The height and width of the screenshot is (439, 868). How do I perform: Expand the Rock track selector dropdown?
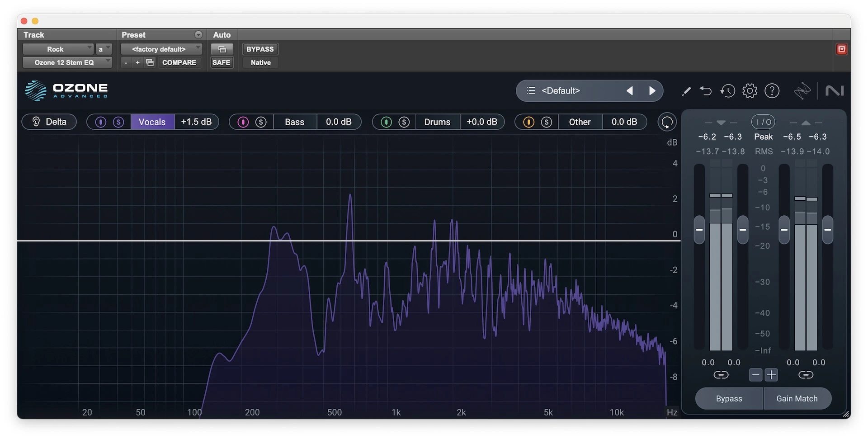(x=58, y=49)
